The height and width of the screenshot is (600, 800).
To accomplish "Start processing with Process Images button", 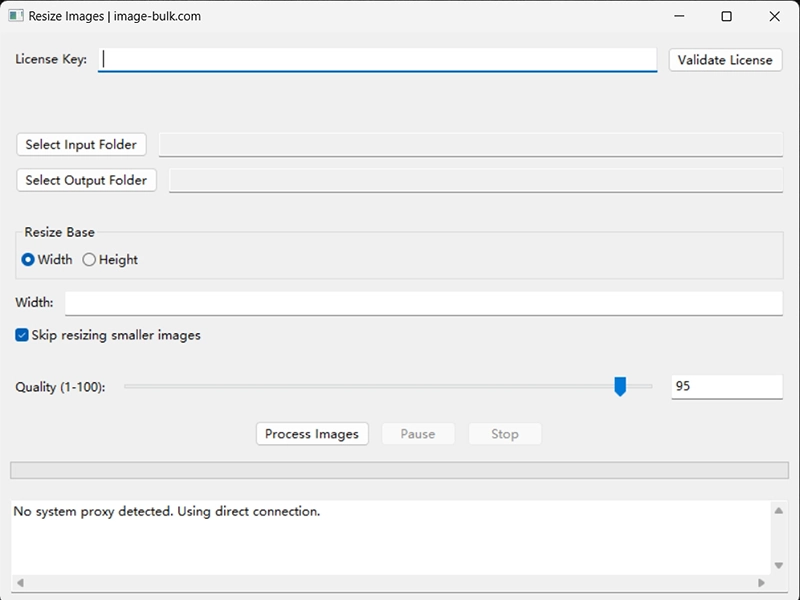I will tap(312, 434).
